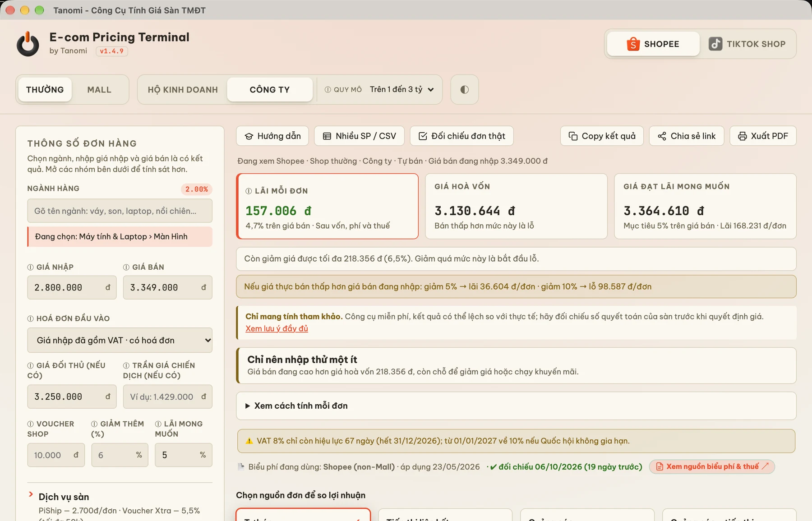Focus the Ngành hàng search field
Image resolution: width=812 pixels, height=521 pixels.
pyautogui.click(x=120, y=211)
